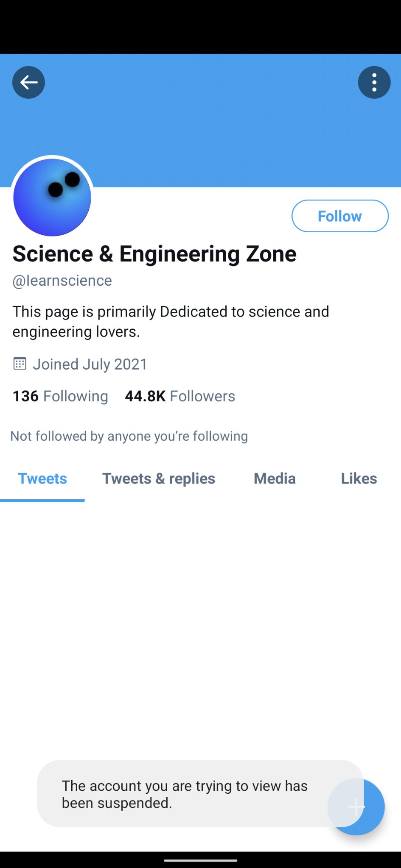View the blue profile avatar picture
The height and width of the screenshot is (868, 401).
[52, 197]
